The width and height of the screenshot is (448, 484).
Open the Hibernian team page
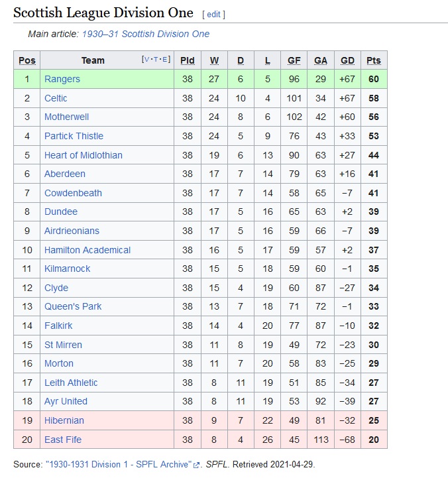point(64,420)
